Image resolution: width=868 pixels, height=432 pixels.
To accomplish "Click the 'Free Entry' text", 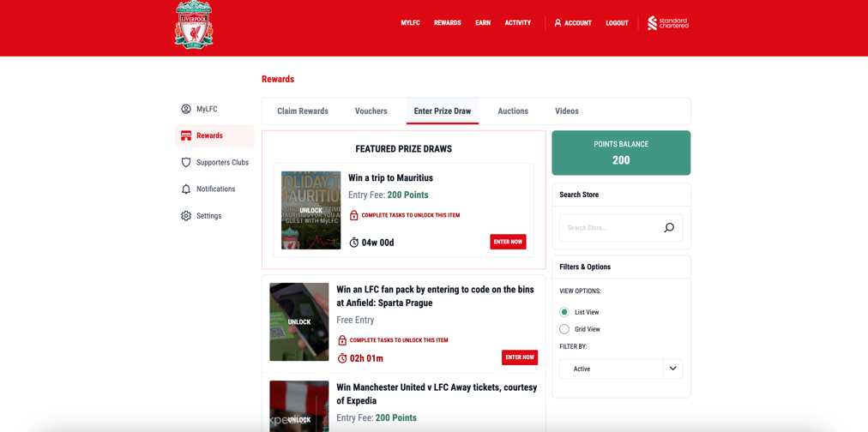I will tap(355, 321).
